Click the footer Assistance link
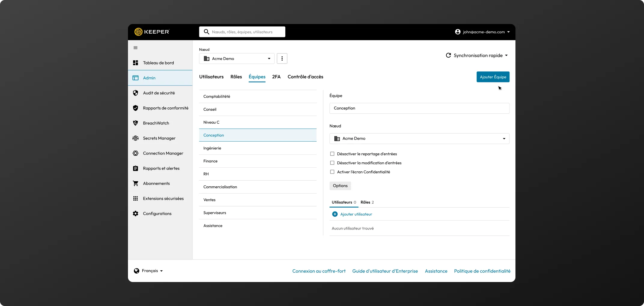644x306 pixels. point(436,271)
